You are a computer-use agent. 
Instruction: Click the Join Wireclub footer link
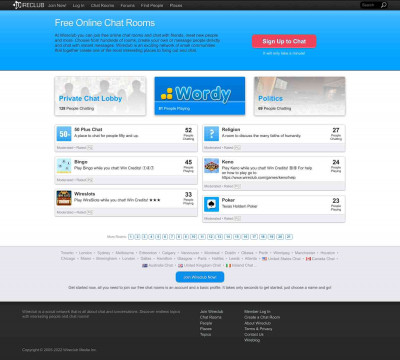(212, 311)
